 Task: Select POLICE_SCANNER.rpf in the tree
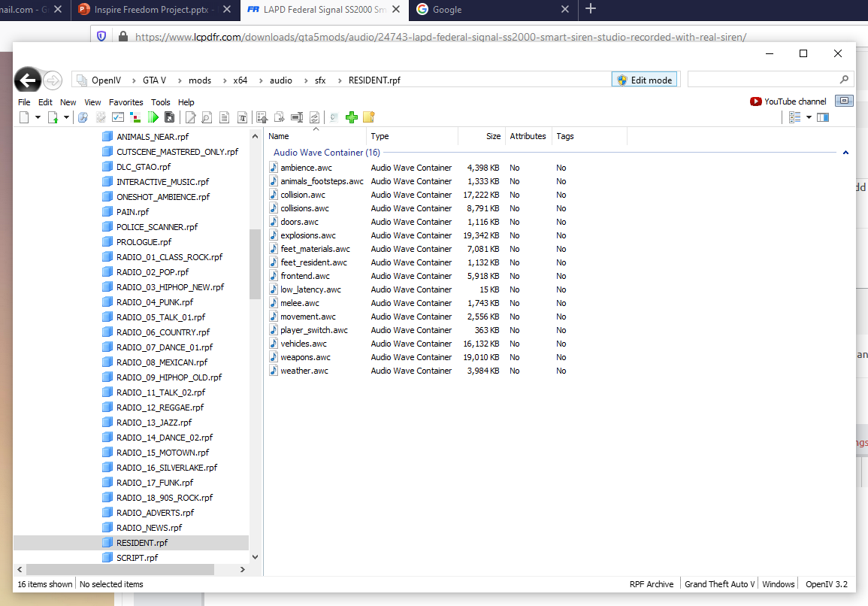(156, 227)
